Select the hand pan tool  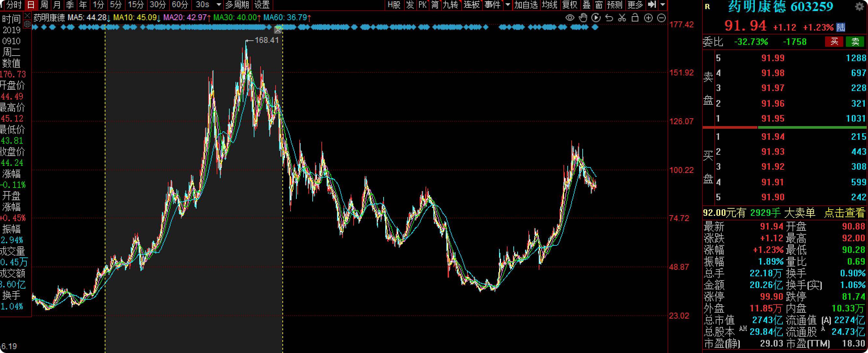(x=583, y=18)
